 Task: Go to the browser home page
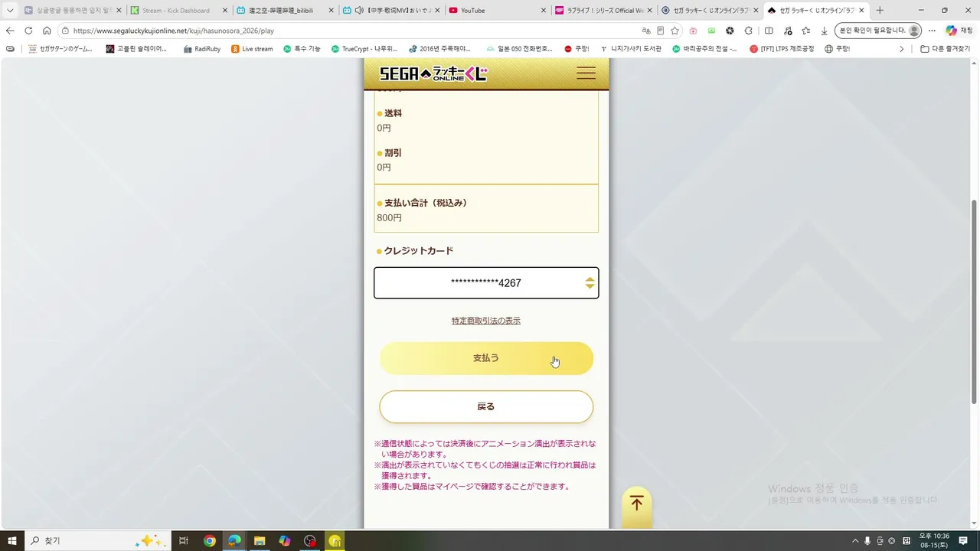47,31
